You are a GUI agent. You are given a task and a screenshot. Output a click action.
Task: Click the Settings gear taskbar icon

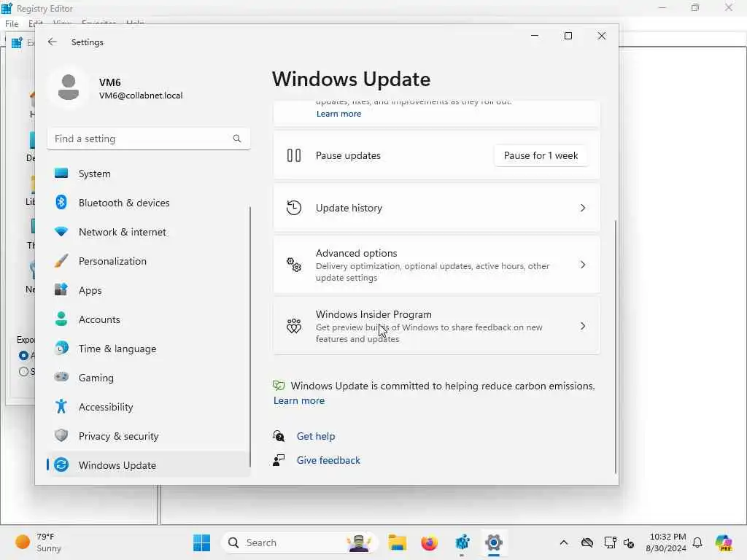(x=494, y=542)
